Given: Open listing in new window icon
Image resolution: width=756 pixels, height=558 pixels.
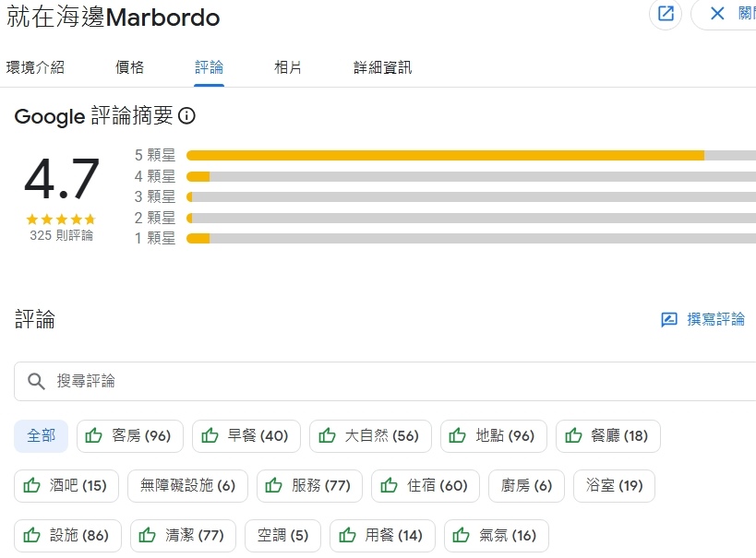Looking at the screenshot, I should pos(665,14).
